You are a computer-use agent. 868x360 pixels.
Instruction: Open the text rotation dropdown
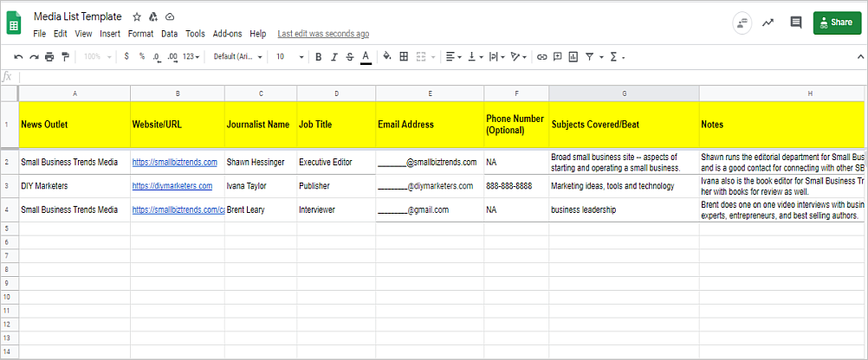point(518,56)
